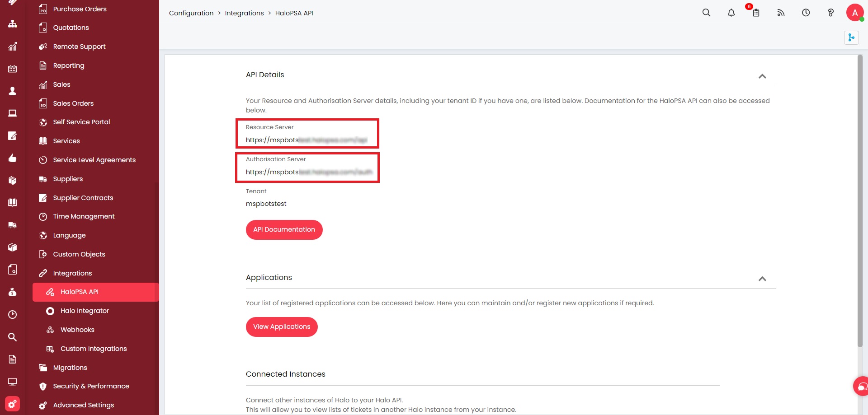Collapse the API Details section
Viewport: 868px width, 415px height.
point(762,76)
